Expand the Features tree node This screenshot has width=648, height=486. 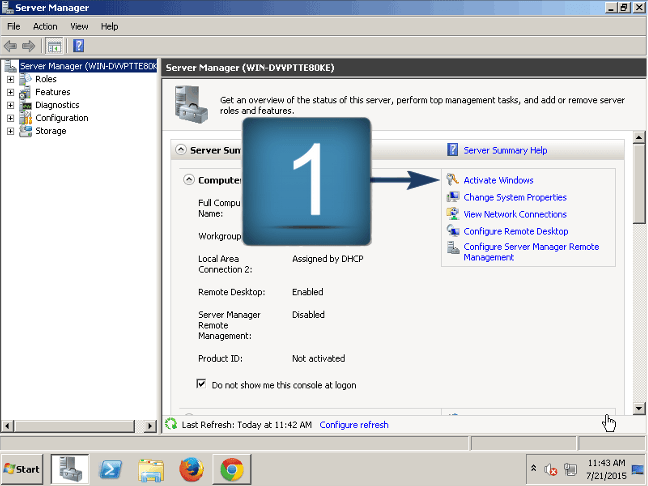coord(10,92)
